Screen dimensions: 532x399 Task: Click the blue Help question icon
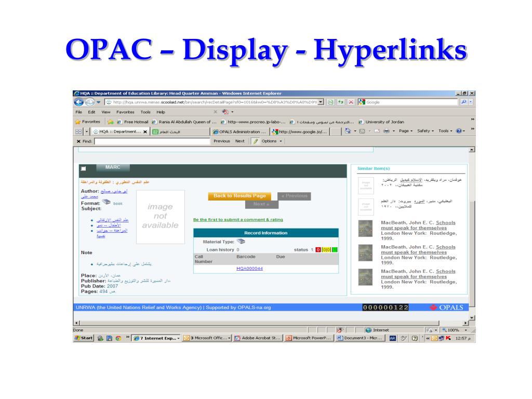[459, 131]
